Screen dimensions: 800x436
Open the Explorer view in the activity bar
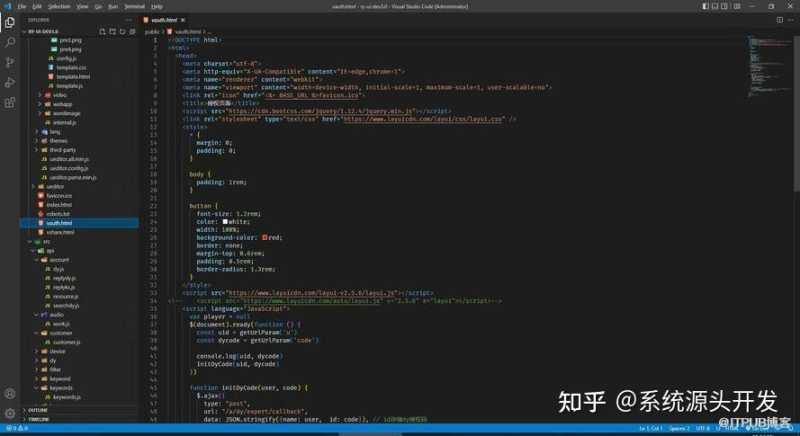[10, 22]
